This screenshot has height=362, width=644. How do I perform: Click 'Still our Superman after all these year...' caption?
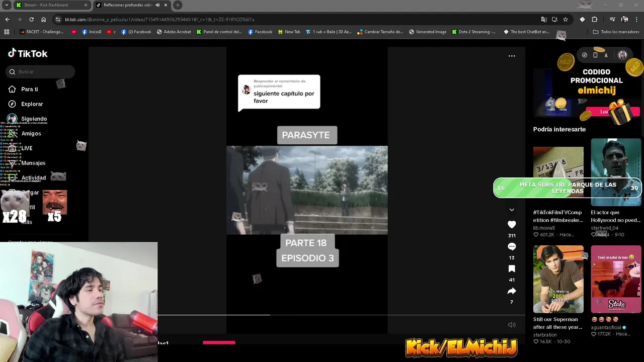click(557, 323)
